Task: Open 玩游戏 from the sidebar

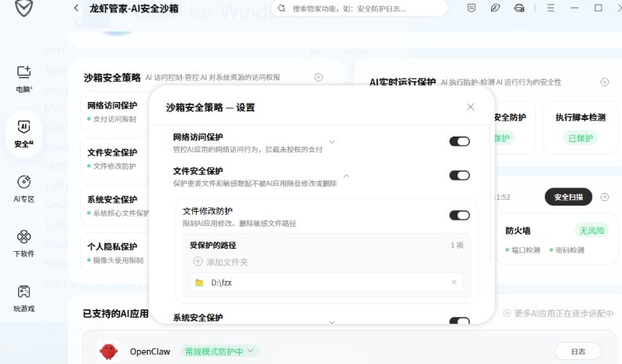Action: 24,297
